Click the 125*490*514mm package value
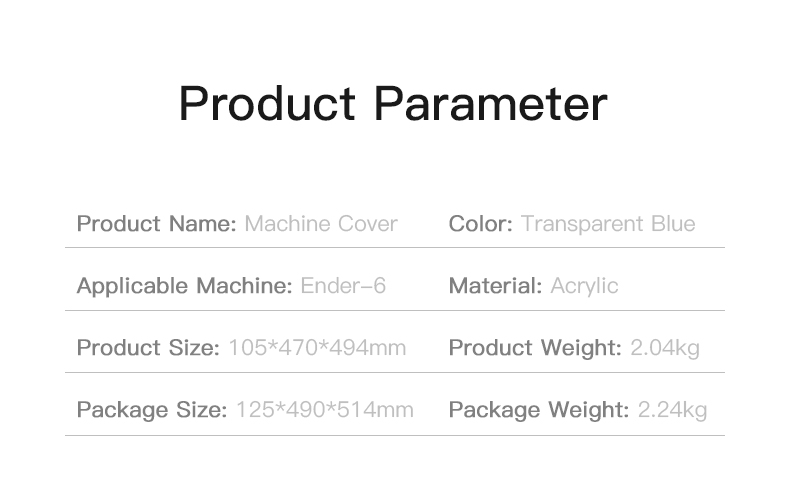The image size is (790, 484). coord(325,410)
